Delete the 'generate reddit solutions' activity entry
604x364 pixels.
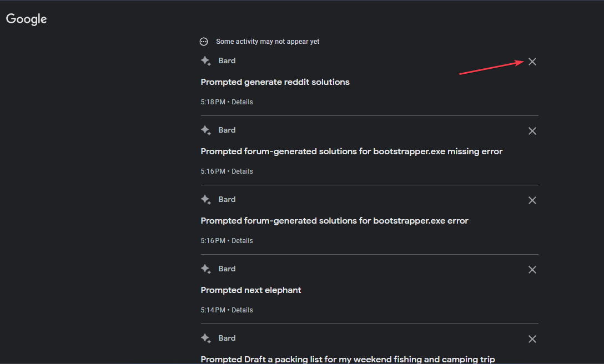(532, 62)
